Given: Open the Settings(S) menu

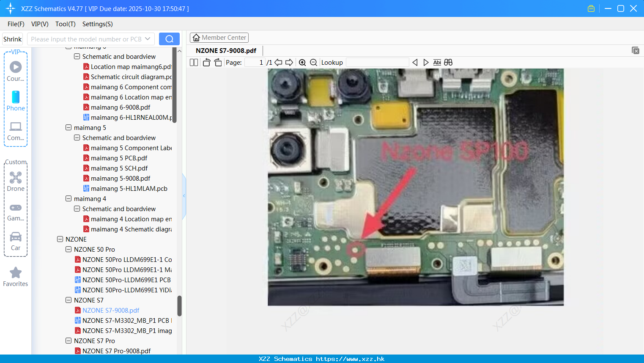Looking at the screenshot, I should pos(98,24).
